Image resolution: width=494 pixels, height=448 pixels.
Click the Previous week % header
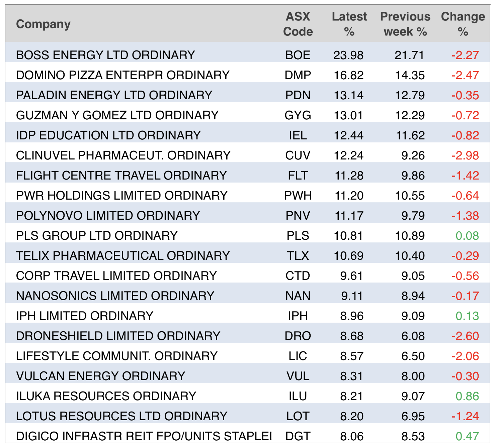point(405,24)
